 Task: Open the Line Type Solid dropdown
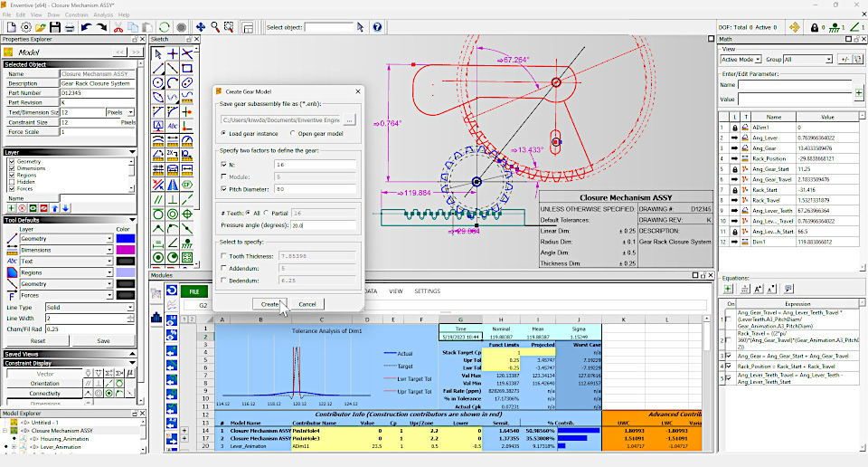tap(90, 308)
